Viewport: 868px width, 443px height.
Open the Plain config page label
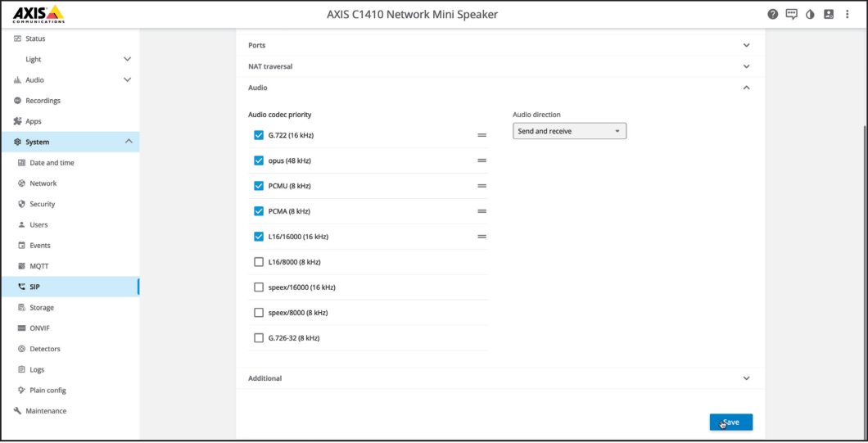pos(47,390)
